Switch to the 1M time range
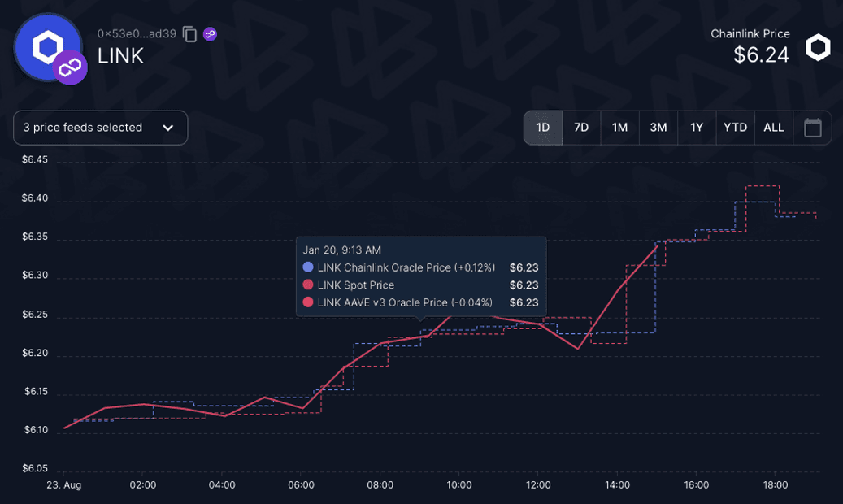This screenshot has width=843, height=504. (620, 128)
